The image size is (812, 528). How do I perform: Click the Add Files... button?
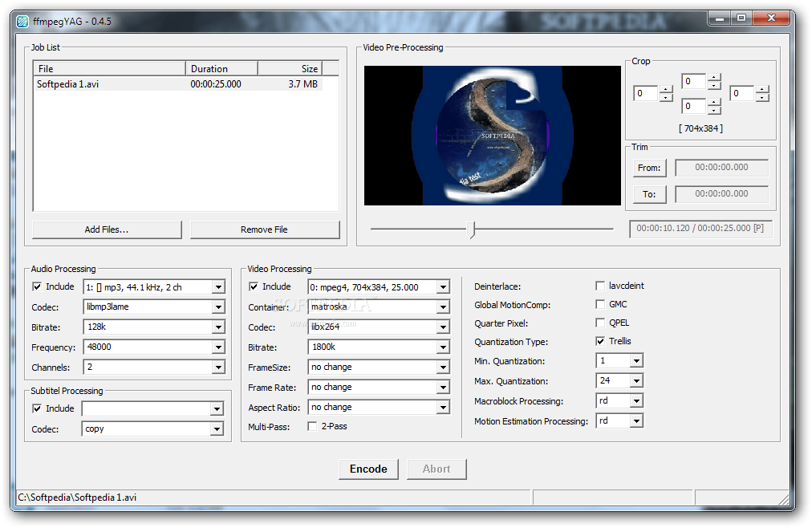(107, 229)
